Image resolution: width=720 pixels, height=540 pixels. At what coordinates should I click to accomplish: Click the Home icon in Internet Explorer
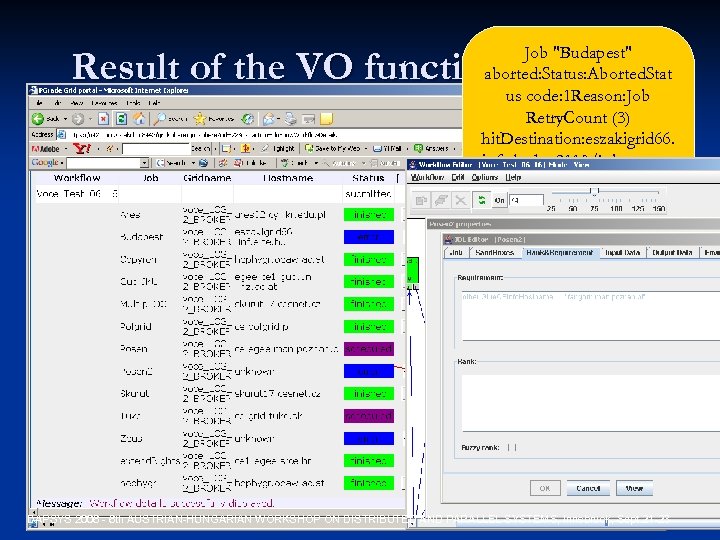click(x=139, y=119)
